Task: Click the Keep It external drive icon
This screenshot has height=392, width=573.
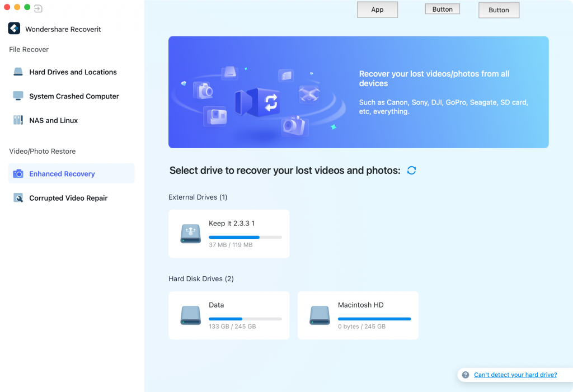Action: click(x=190, y=233)
